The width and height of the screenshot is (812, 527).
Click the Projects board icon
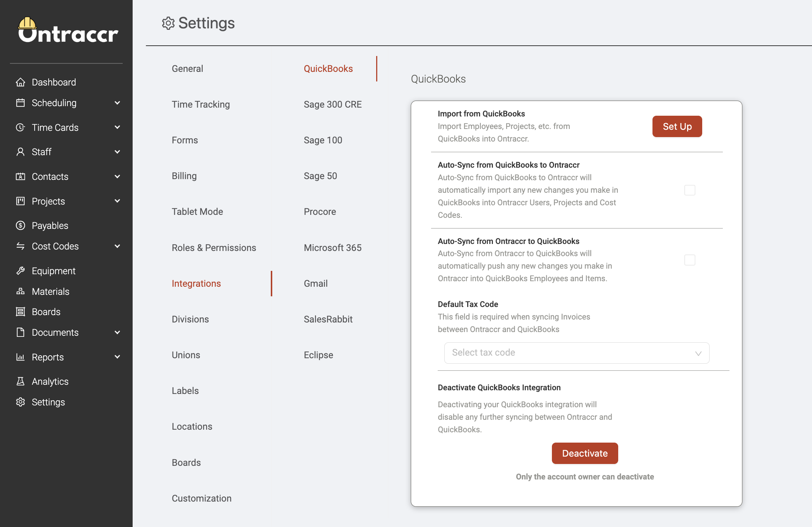point(21,201)
